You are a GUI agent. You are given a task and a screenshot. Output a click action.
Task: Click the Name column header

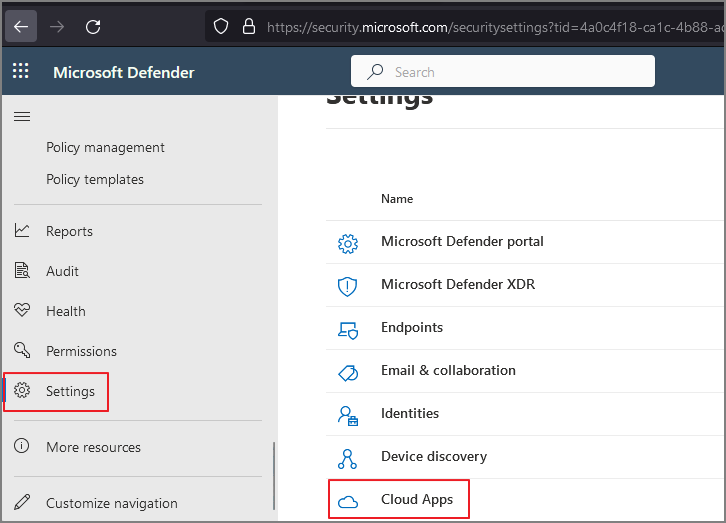coord(397,199)
